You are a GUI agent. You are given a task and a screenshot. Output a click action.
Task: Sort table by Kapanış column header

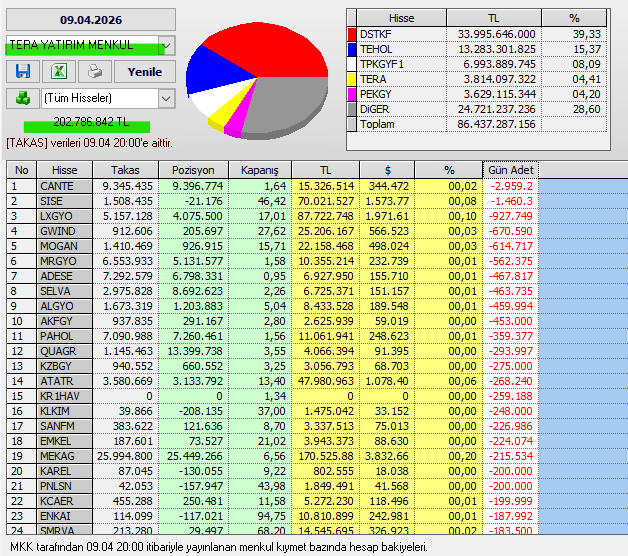[x=260, y=170]
